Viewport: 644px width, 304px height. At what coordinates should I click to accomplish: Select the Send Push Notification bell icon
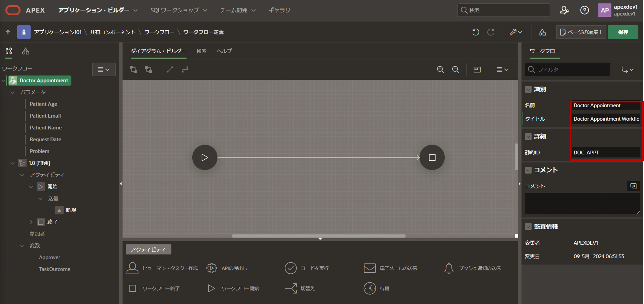point(449,268)
